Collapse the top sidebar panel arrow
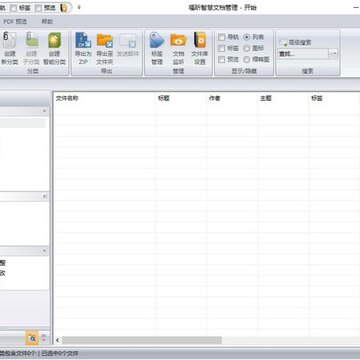Image resolution: width=360 pixels, height=360 pixels. pyautogui.click(x=44, y=111)
